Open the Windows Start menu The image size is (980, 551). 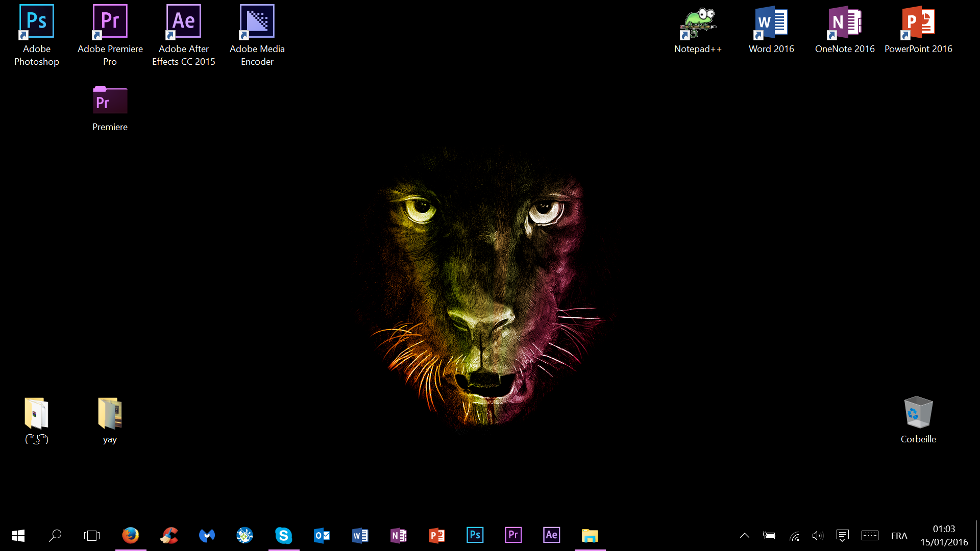(18, 536)
